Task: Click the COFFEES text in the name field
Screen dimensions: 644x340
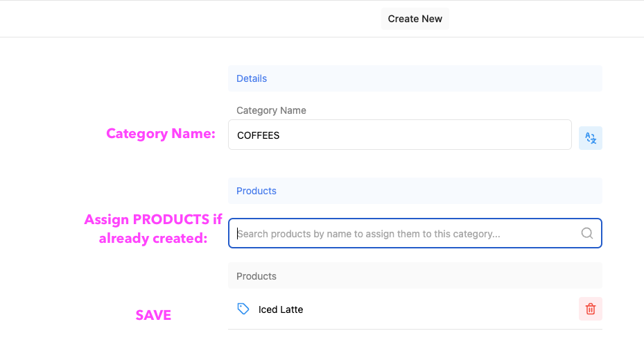Action: pos(259,136)
